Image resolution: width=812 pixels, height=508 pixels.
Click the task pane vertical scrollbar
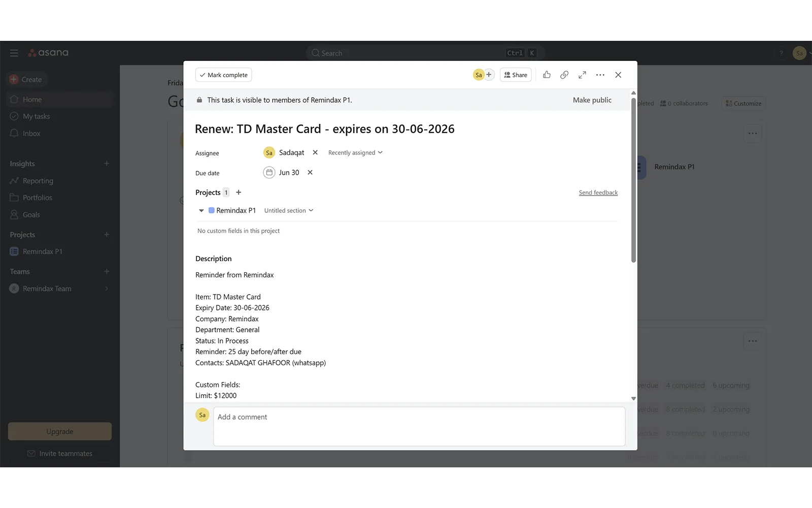coord(633,180)
